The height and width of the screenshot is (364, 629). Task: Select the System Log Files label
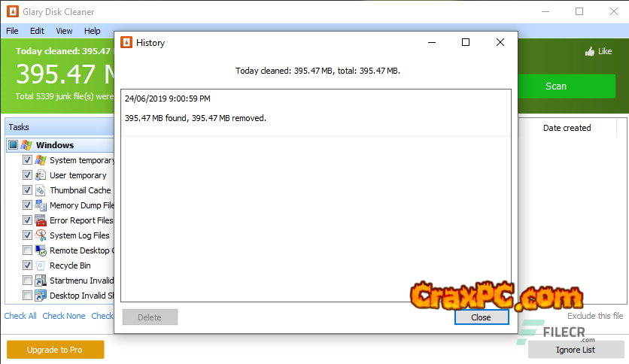[x=80, y=235]
